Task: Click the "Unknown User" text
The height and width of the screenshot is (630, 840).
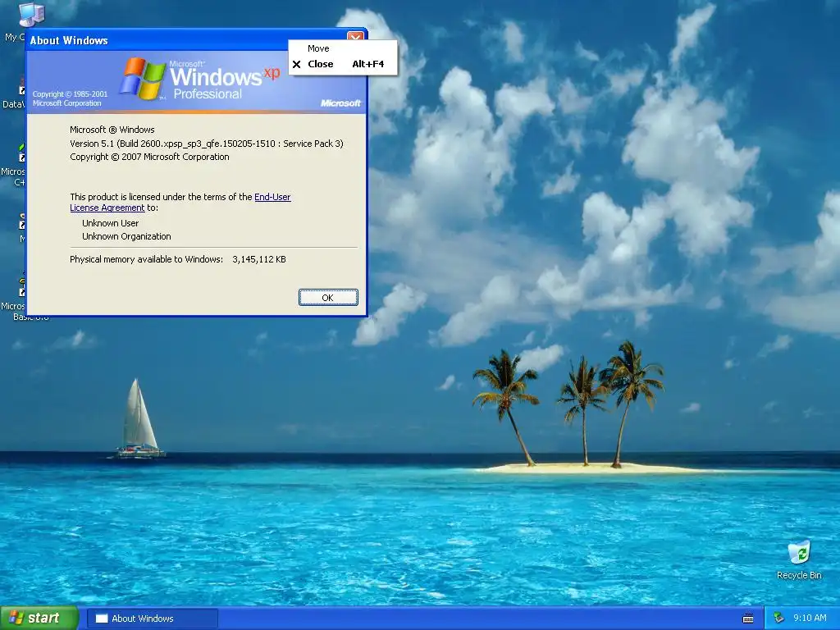Action: coord(111,223)
